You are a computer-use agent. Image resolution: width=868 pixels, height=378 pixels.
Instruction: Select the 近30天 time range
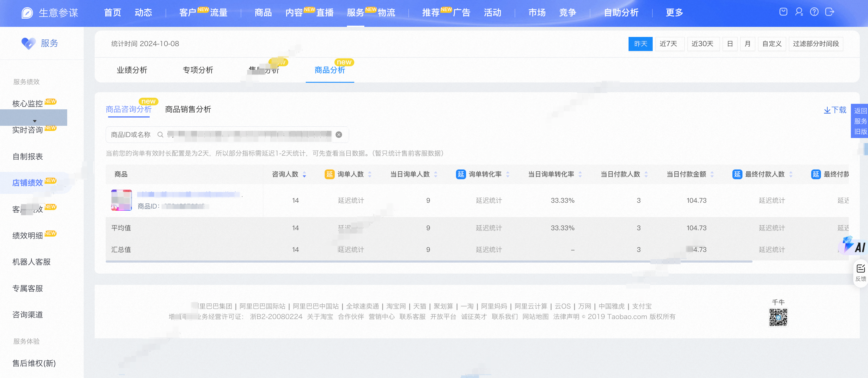[703, 44]
